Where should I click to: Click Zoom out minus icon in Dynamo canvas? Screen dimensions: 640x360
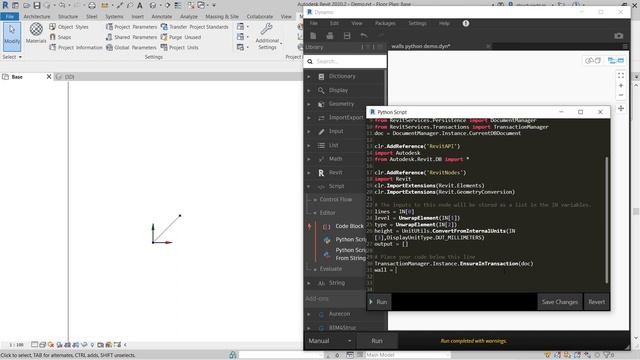point(621,95)
